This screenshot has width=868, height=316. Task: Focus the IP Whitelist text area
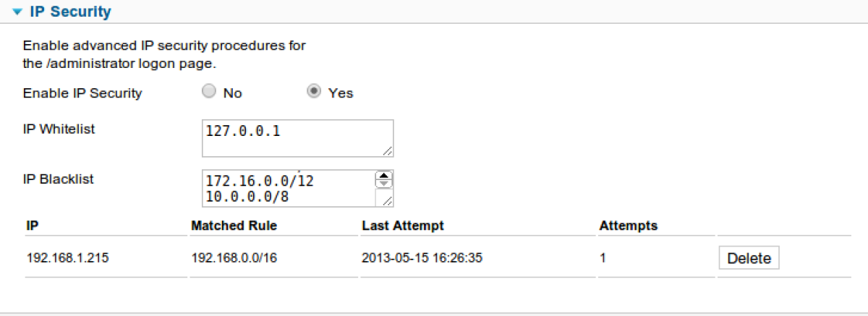[x=298, y=139]
